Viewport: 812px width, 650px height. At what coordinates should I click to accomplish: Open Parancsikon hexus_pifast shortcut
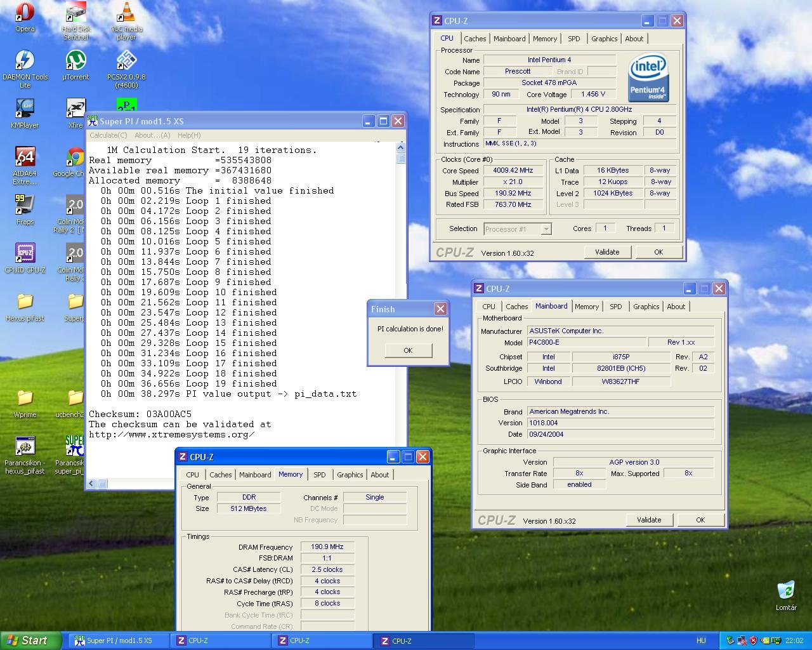25,455
